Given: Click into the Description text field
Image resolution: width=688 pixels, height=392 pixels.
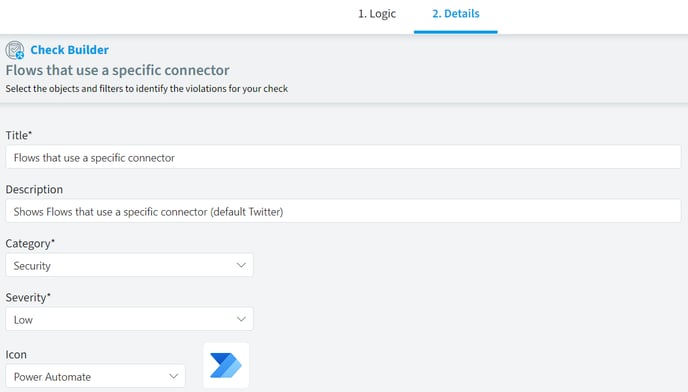Looking at the screenshot, I should tap(343, 212).
